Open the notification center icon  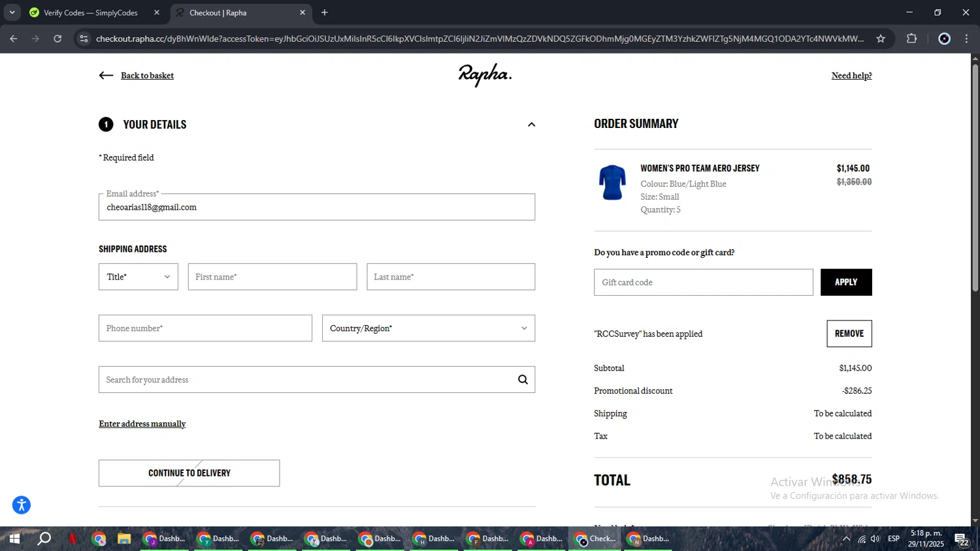(962, 539)
